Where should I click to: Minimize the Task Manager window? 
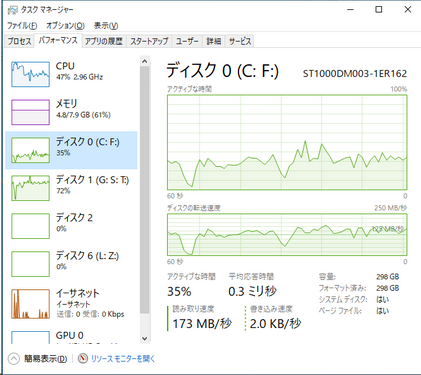[350, 10]
